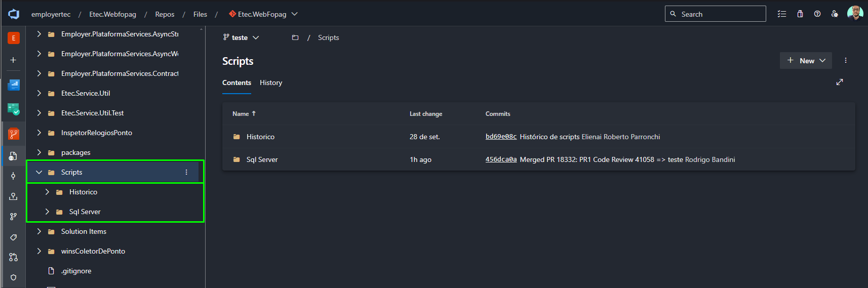Focus the Search input field
The width and height of the screenshot is (868, 288).
tap(716, 14)
